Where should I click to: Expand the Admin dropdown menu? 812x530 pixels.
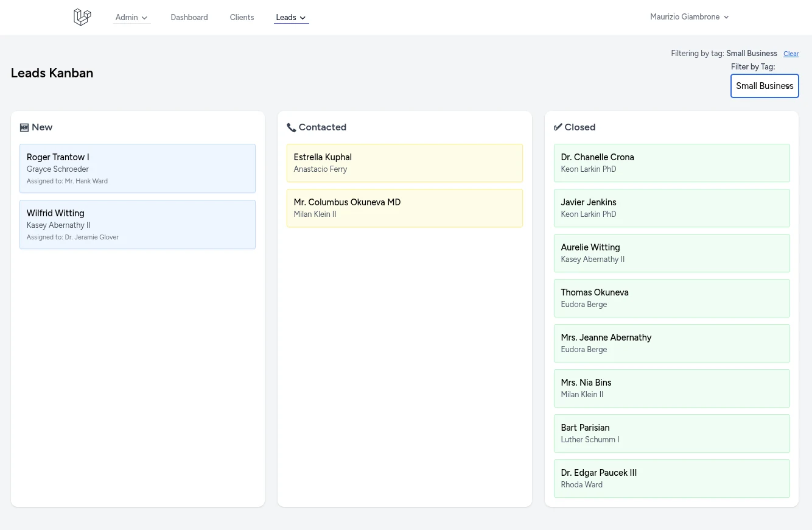click(x=131, y=18)
